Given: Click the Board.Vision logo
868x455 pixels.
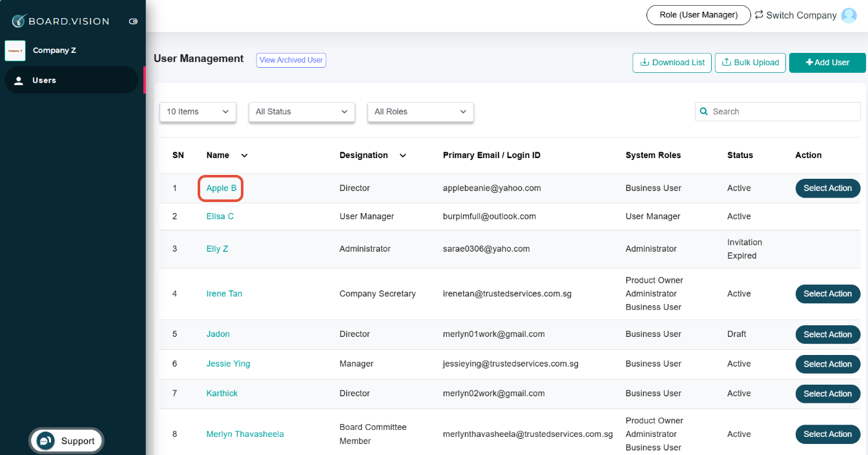Looking at the screenshot, I should pyautogui.click(x=61, y=21).
